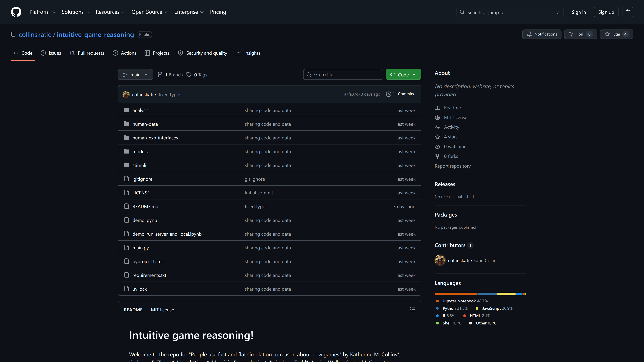
Task: Open commit a7fa37c hash link
Action: (351, 94)
